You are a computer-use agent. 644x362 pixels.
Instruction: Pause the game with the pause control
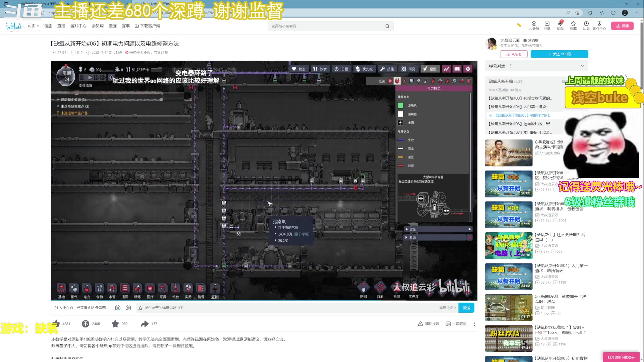(x=82, y=77)
